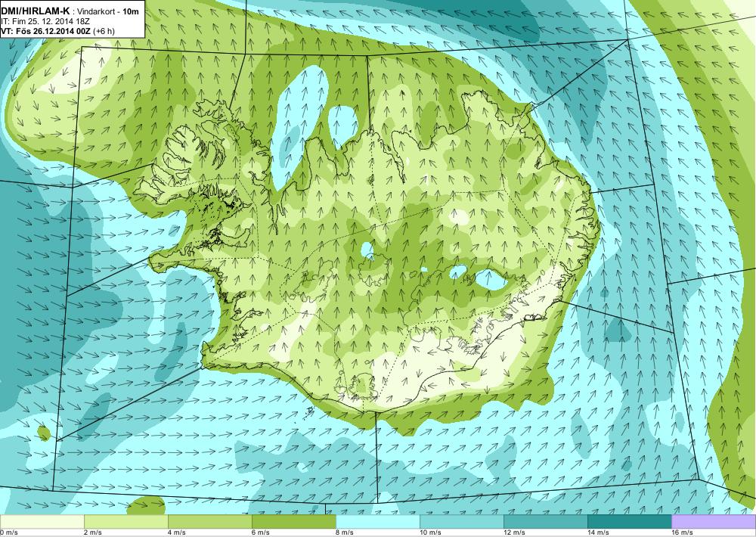This screenshot has height=537, width=756.
Task: Click the 10–12 m/s legend swatch
Action: tap(461, 522)
